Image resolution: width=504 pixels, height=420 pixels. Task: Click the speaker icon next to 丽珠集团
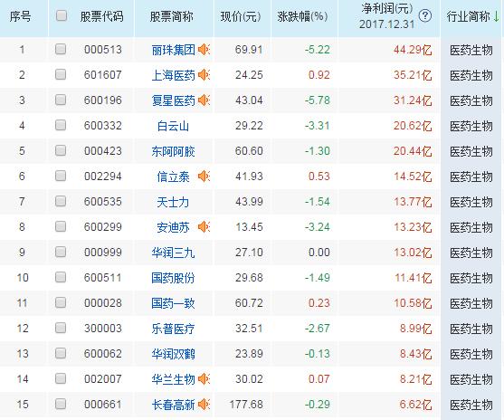pos(204,50)
